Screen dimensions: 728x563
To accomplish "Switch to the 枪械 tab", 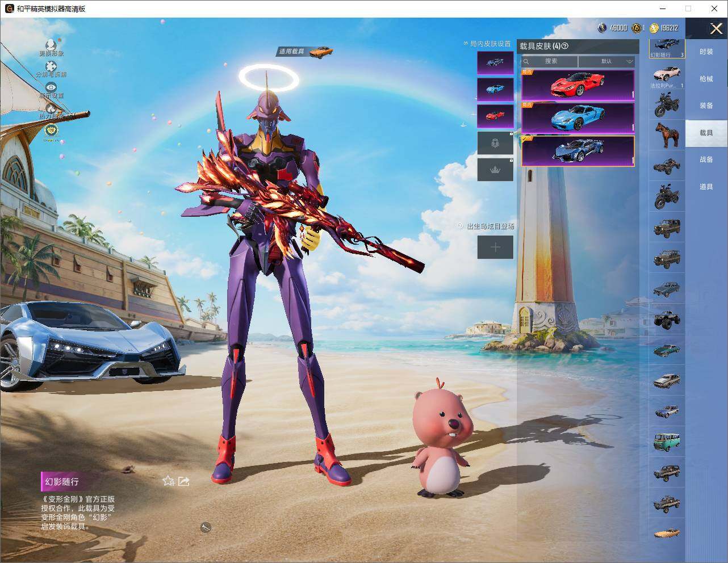I will coord(706,79).
